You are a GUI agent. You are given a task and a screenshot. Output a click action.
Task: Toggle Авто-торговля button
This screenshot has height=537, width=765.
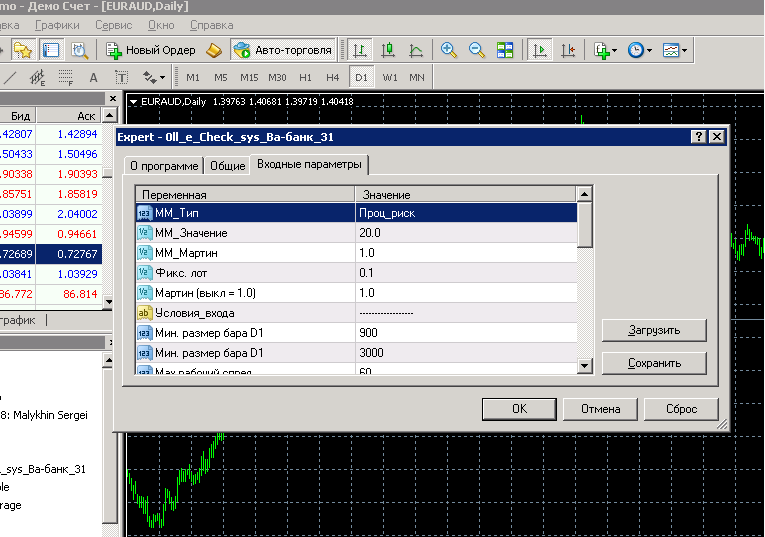pos(283,50)
